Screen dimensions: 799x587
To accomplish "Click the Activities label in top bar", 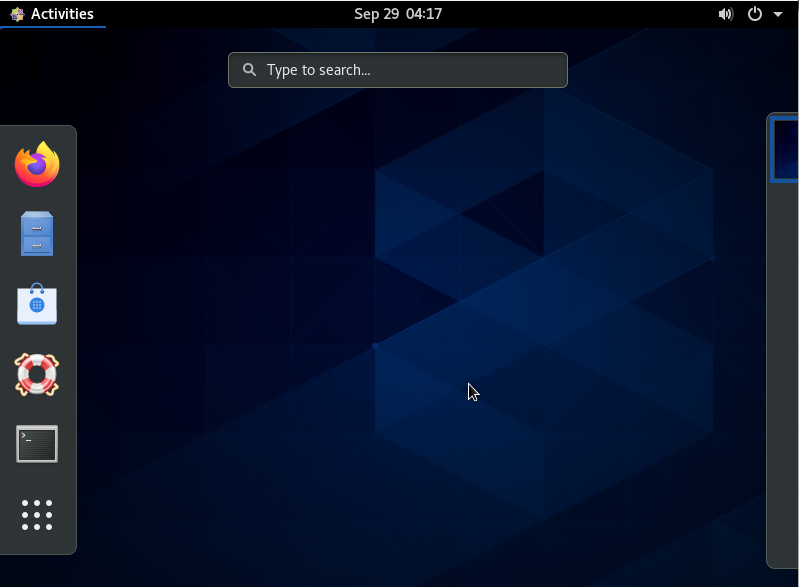I will (62, 14).
